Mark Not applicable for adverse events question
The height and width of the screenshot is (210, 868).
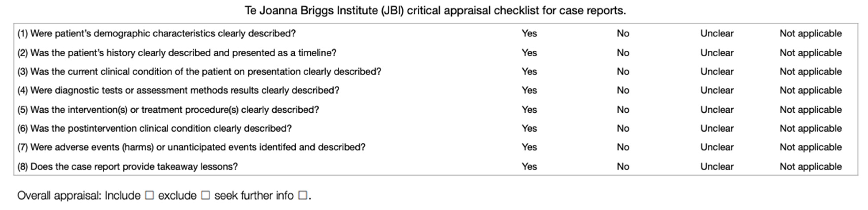tap(810, 147)
